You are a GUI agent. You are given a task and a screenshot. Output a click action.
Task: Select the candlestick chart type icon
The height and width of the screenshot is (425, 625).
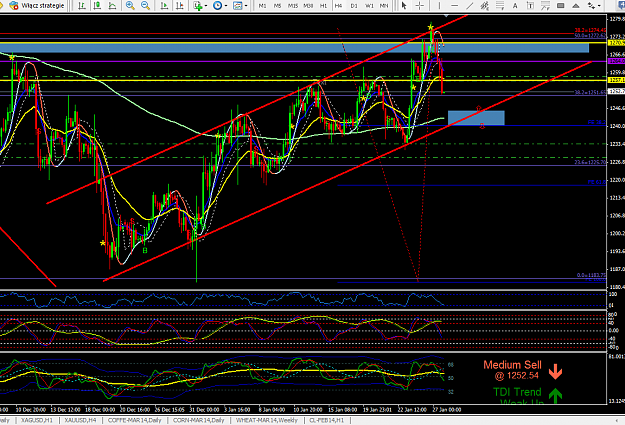(97, 6)
